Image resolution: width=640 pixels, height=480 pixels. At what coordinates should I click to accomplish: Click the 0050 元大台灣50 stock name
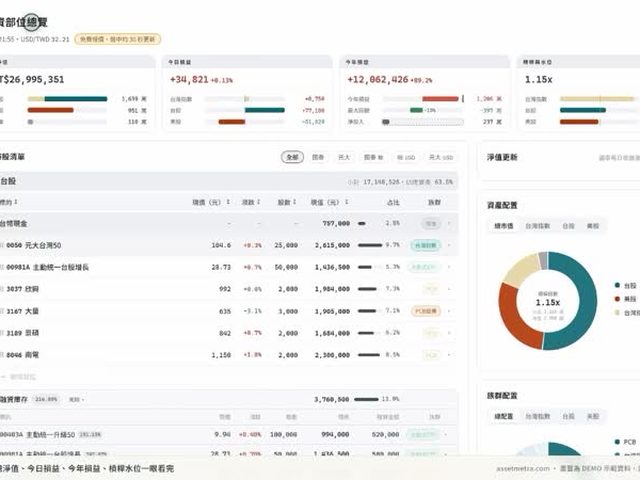point(34,245)
